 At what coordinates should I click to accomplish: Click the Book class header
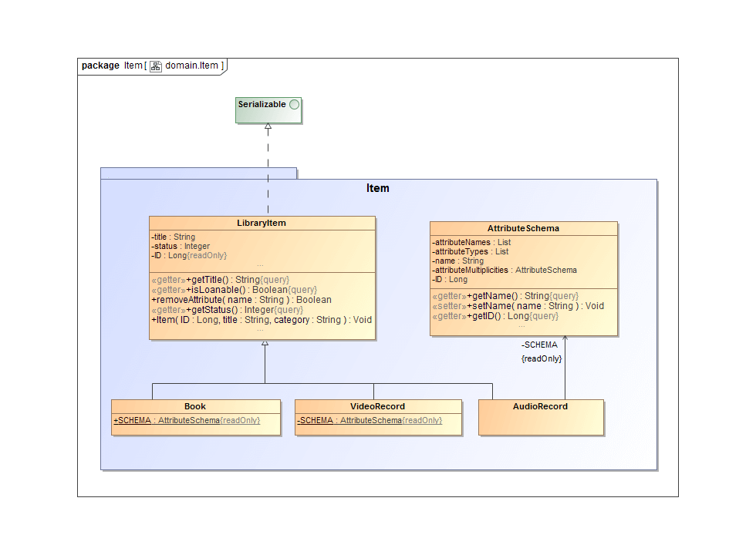(195, 406)
